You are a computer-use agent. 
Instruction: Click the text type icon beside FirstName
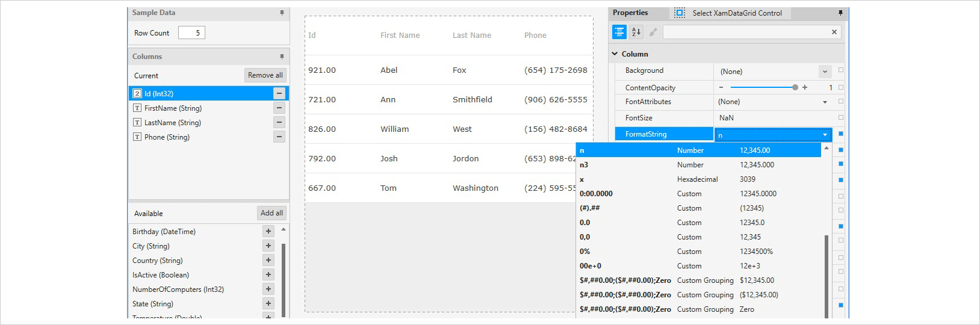pos(137,108)
